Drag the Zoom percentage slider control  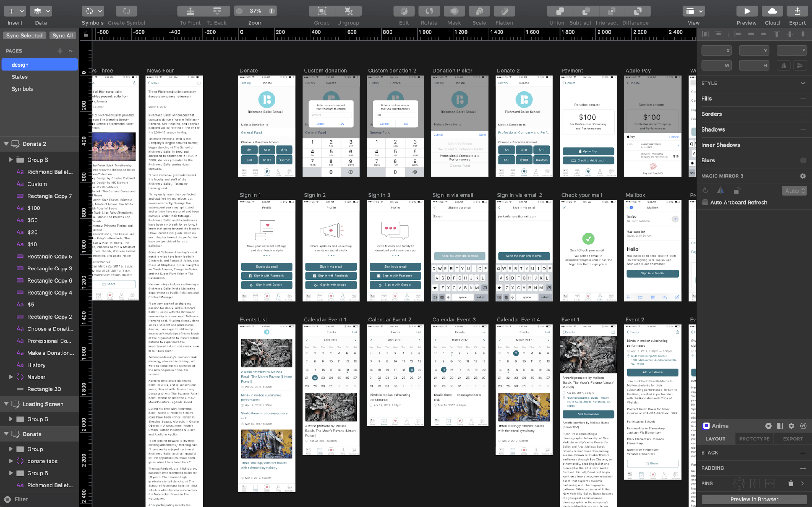[255, 11]
